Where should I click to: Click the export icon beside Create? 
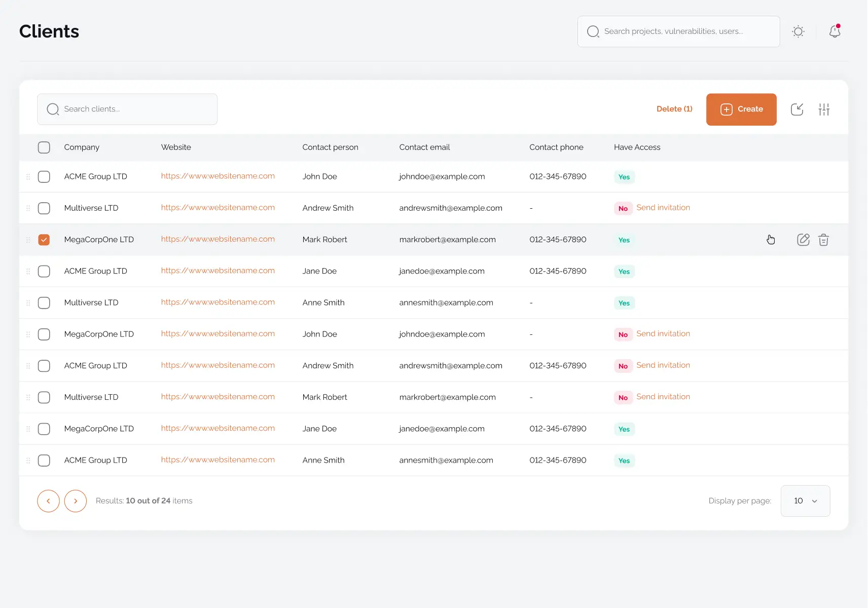797,109
